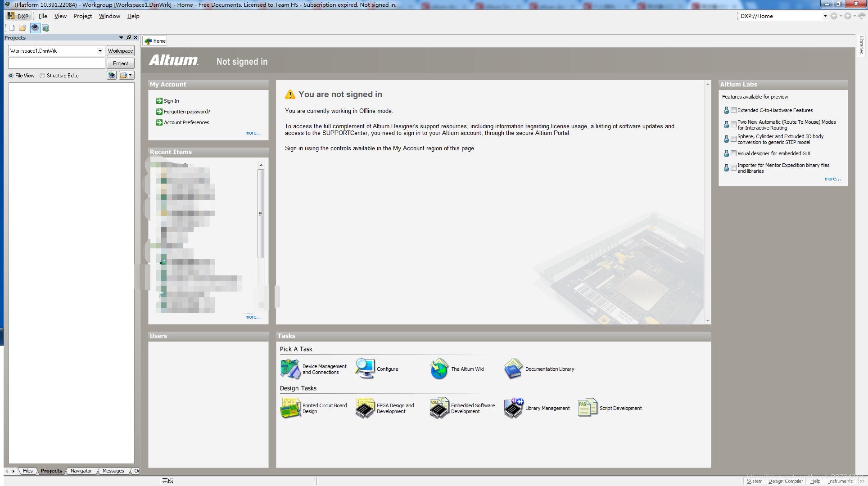Check Visual designer for embedded GUI
This screenshot has height=486, width=868.
733,153
